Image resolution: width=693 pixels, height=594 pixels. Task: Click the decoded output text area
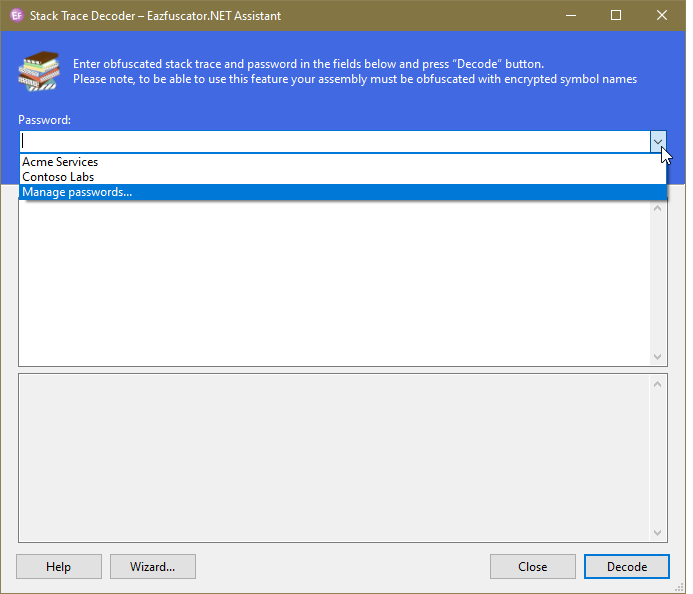coord(334,458)
